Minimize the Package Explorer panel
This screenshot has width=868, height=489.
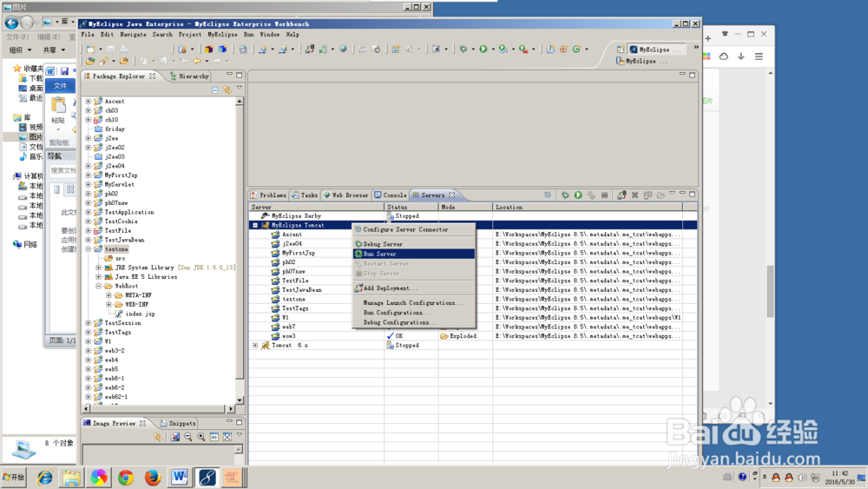click(x=229, y=74)
